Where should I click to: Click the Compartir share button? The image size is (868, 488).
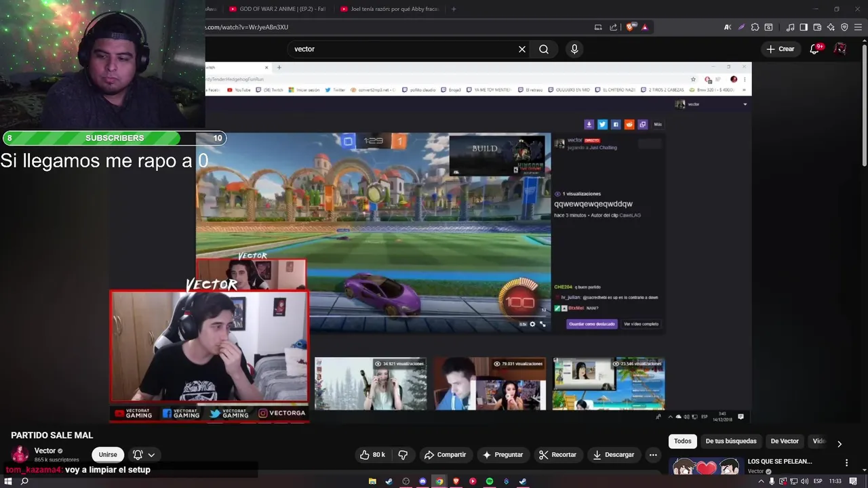coord(445,455)
